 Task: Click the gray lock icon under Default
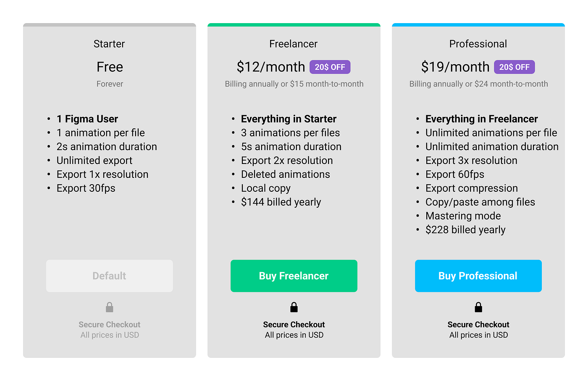coord(110,307)
